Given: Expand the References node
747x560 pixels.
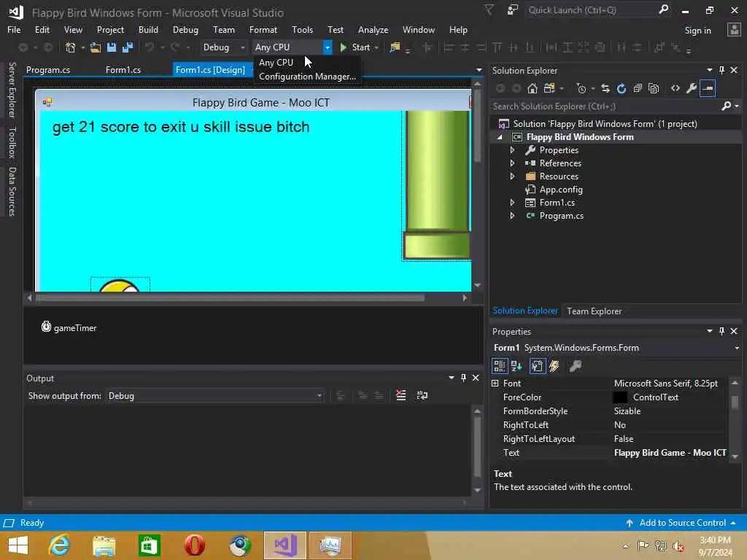Looking at the screenshot, I should [512, 163].
